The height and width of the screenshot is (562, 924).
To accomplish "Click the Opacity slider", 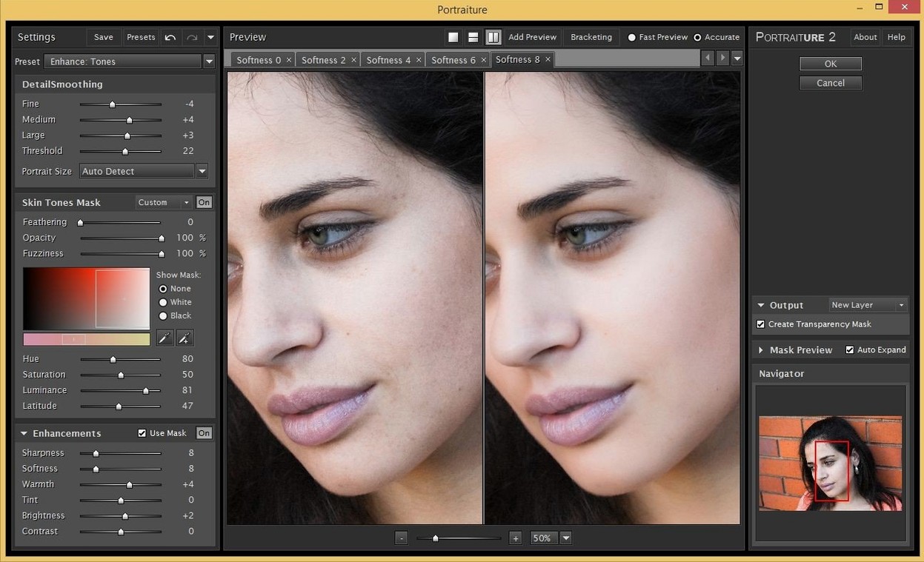I will 121,238.
